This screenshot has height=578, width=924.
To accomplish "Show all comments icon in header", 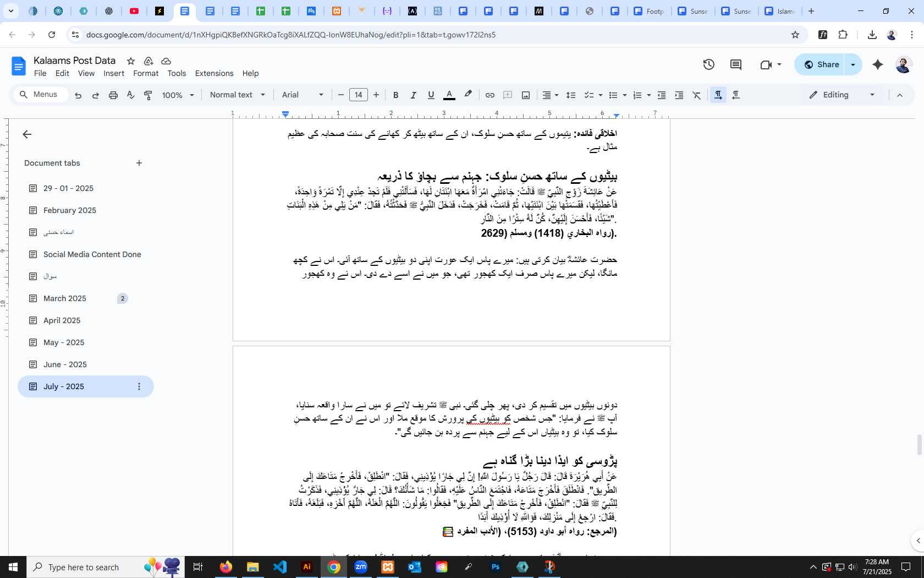I will coord(736,64).
